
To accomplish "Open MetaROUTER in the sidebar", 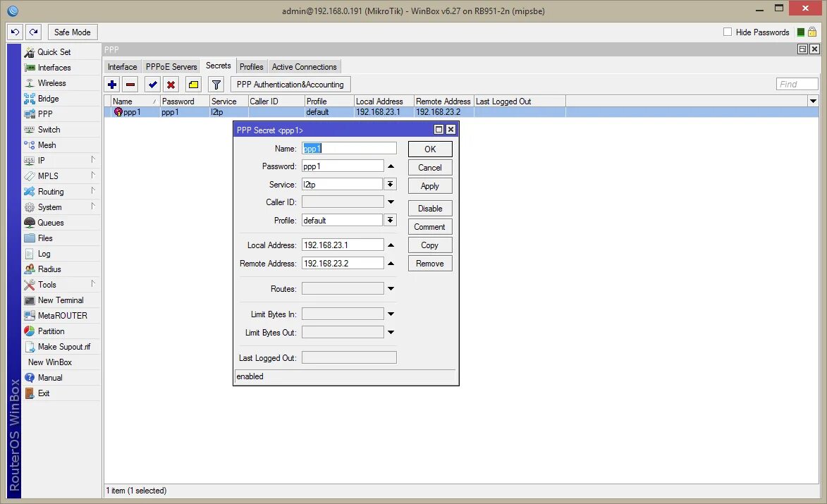I will point(61,315).
